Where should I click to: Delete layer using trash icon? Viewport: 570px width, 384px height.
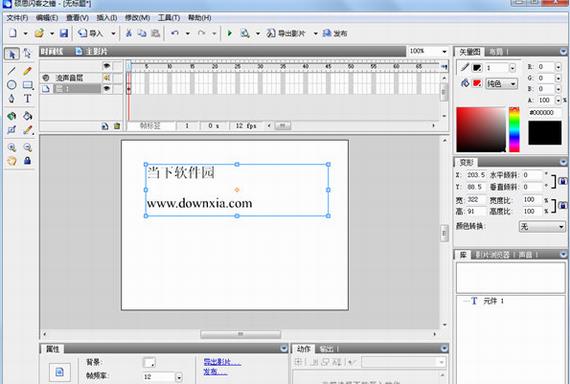pos(117,126)
